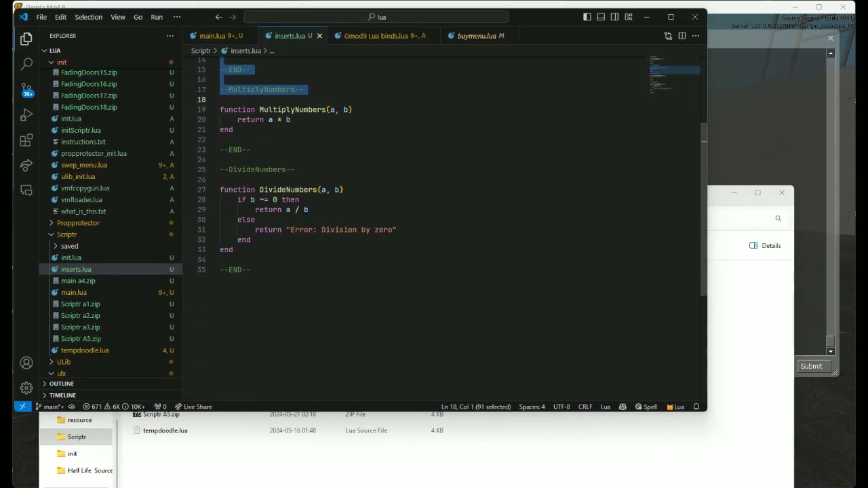868x488 pixels.
Task: Open the Explorer view in activity bar
Action: [26, 39]
